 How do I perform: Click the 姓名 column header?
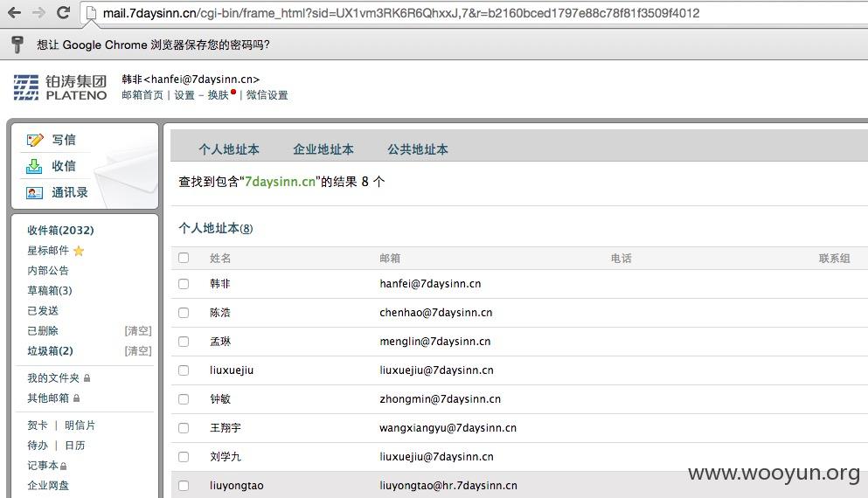220,259
